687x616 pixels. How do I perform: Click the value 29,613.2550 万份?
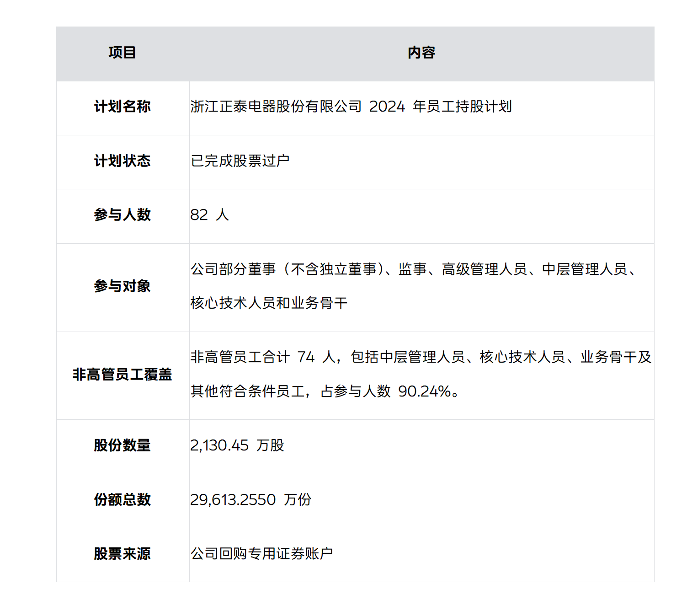(251, 500)
